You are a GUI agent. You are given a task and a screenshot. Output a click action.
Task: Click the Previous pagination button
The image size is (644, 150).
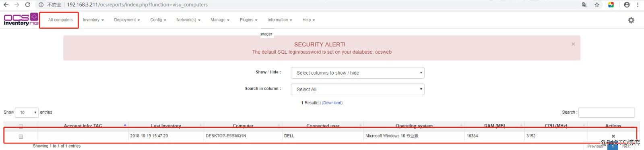click(595, 146)
